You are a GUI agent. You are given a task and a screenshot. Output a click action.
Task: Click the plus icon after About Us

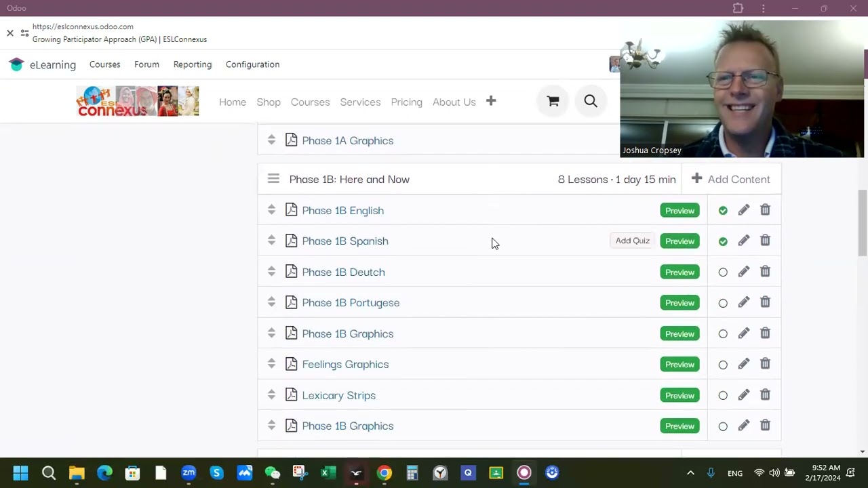[491, 101]
